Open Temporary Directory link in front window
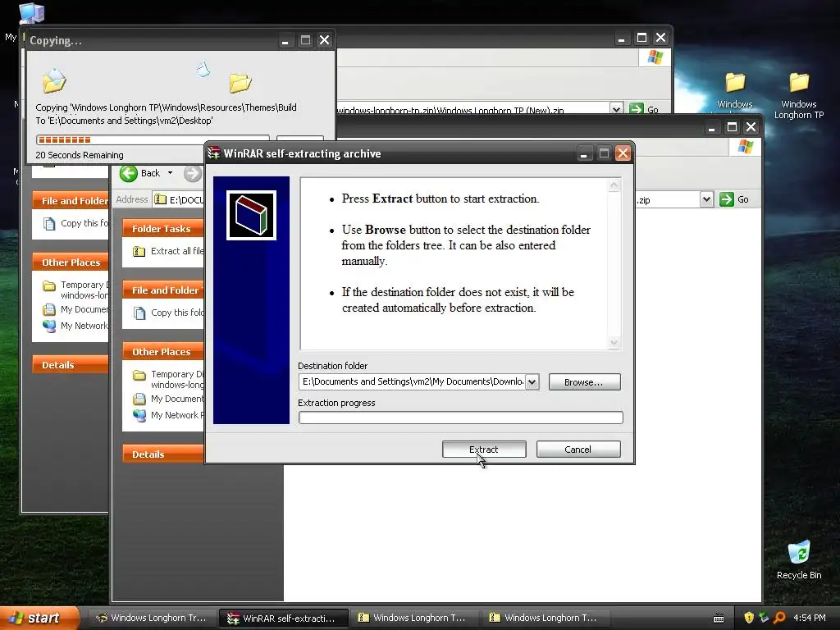This screenshot has height=630, width=840. pos(177,379)
